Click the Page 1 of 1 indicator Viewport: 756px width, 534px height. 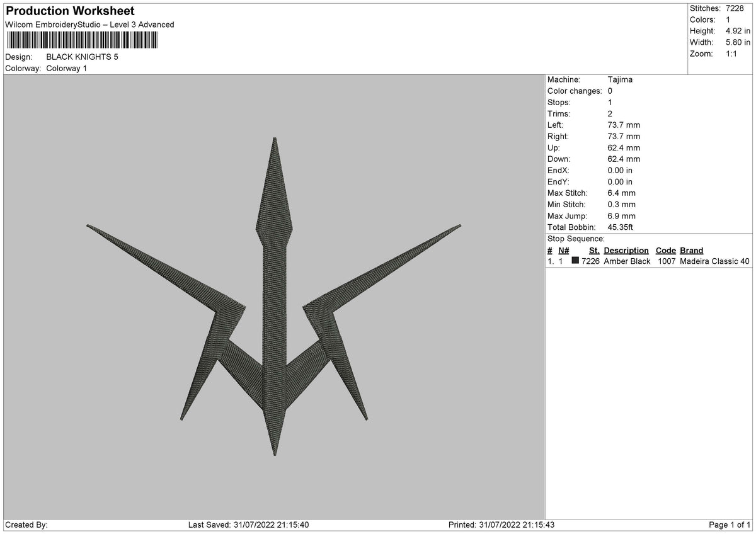(x=730, y=525)
